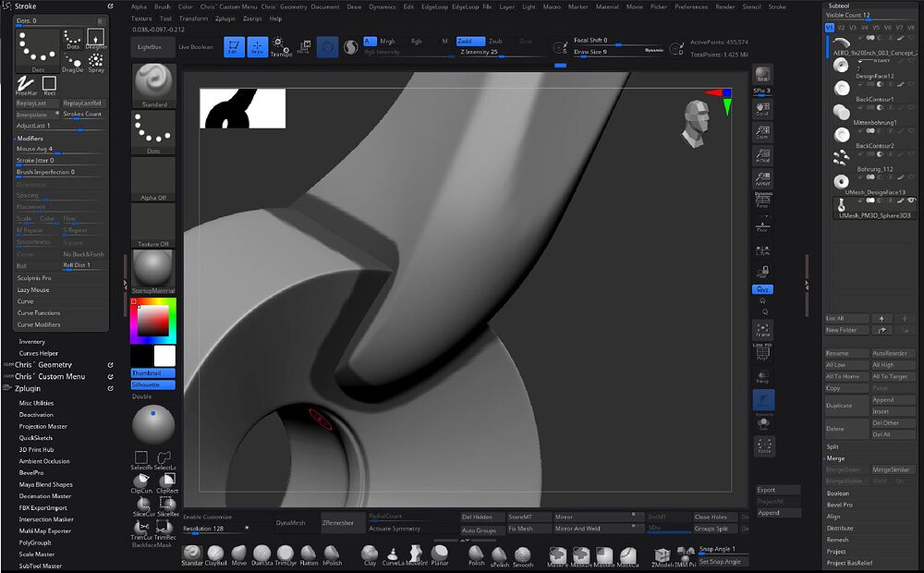Pick the FreeHand stroke icon
Viewport: 924px width, 573px height.
click(x=26, y=85)
